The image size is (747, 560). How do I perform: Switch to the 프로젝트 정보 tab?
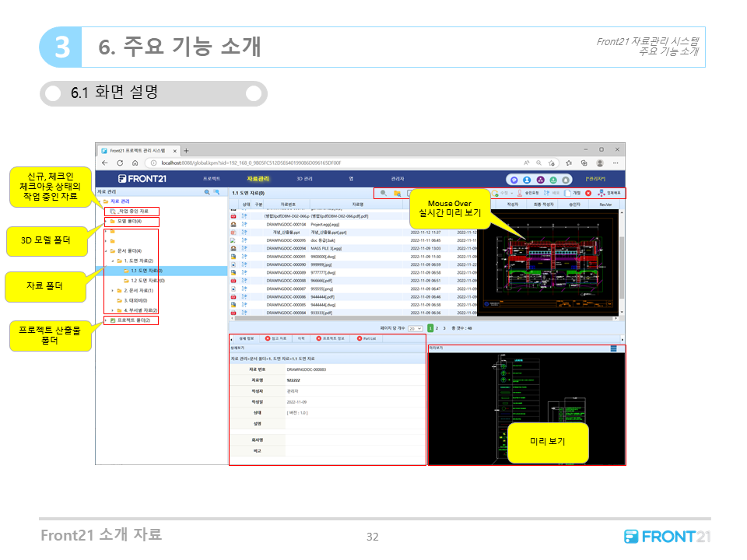(330, 338)
